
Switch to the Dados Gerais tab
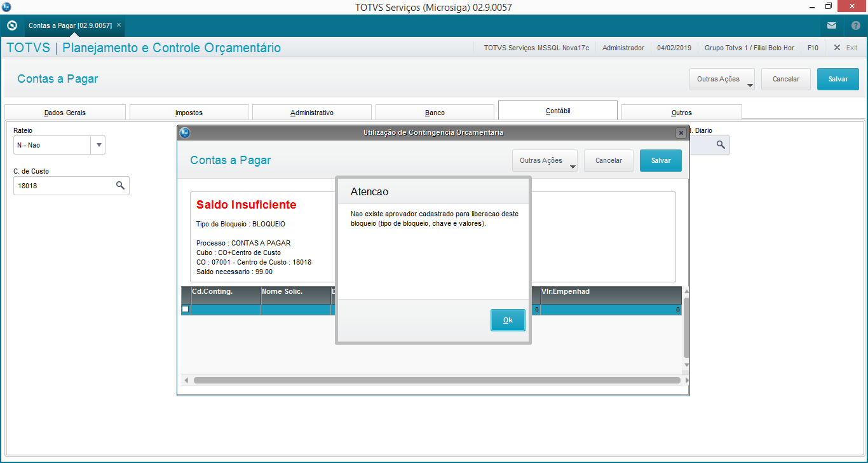pos(65,113)
